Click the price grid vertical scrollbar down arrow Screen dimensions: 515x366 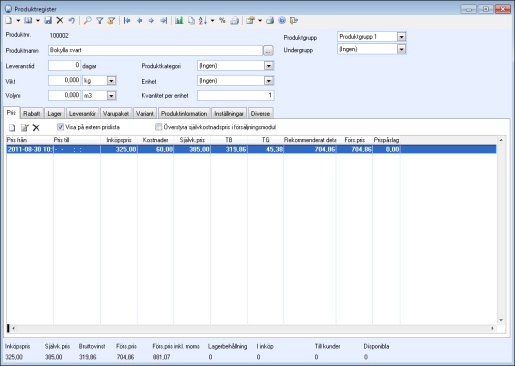[x=501, y=320]
